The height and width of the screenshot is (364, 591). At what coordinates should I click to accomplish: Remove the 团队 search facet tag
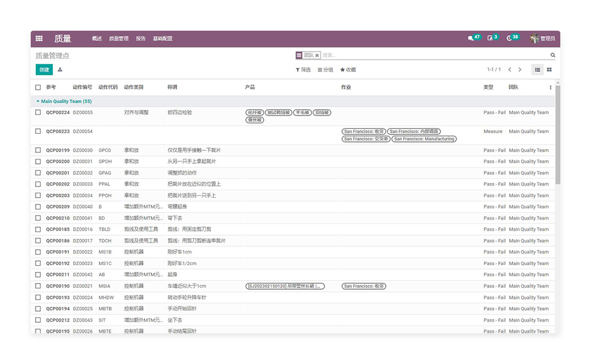[x=317, y=55]
